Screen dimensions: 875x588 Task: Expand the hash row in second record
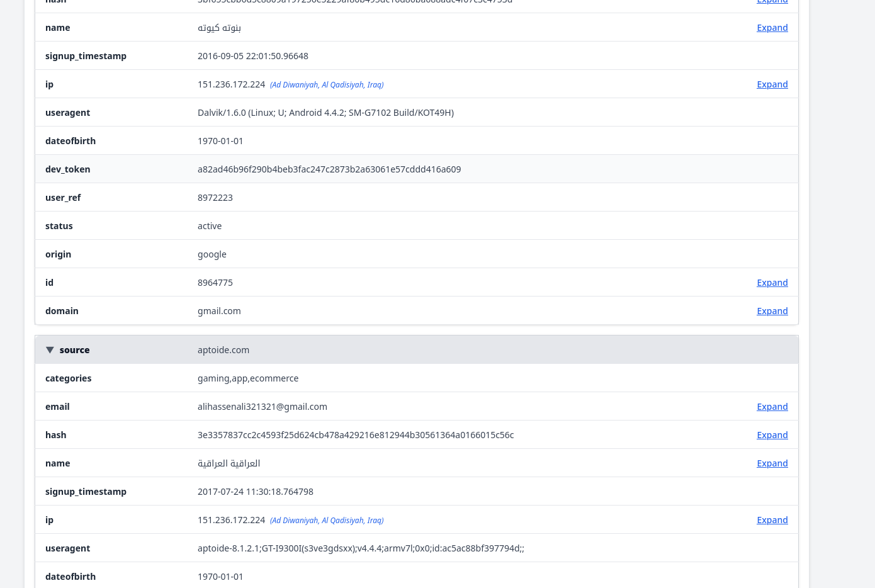pos(772,435)
